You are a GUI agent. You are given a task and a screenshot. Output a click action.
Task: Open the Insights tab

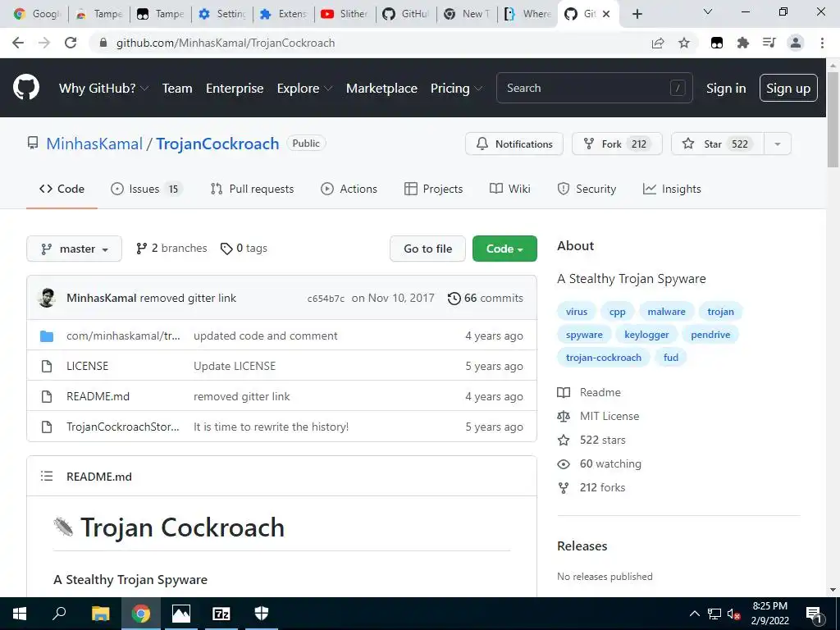tap(672, 189)
